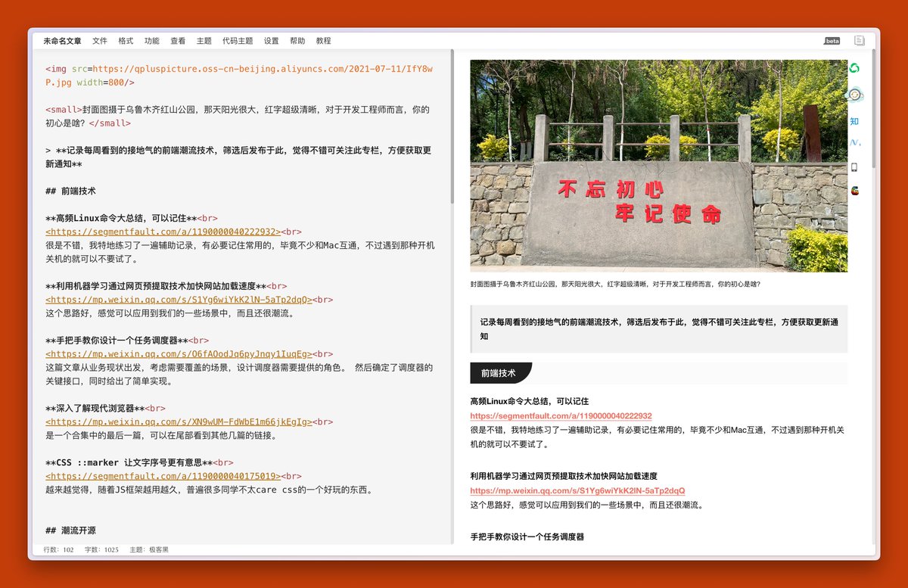This screenshot has width=908, height=588.
Task: Click the cover photo in preview
Action: click(658, 166)
